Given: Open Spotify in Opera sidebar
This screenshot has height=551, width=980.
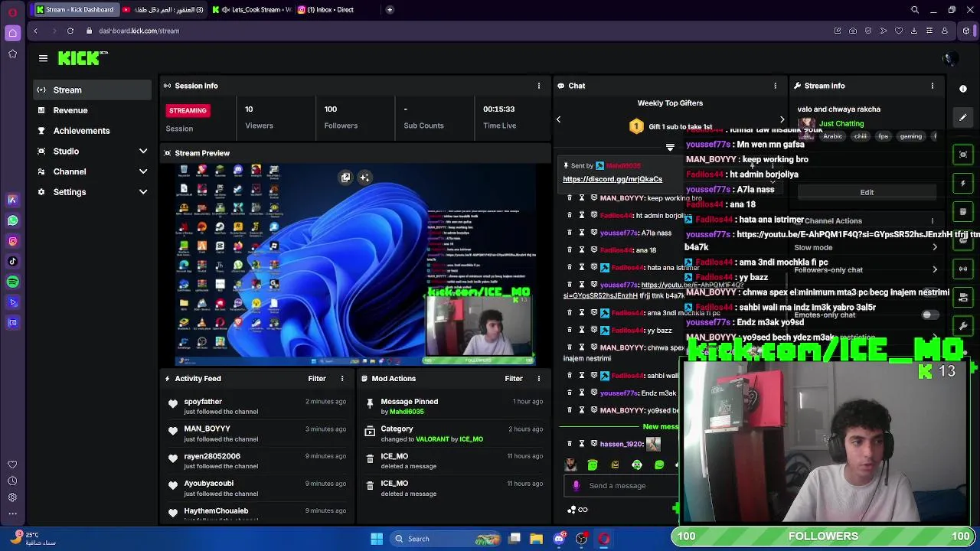Looking at the screenshot, I should 12,282.
